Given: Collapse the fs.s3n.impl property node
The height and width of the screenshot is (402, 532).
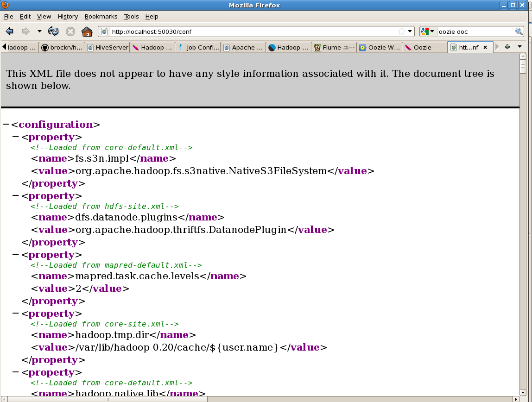Looking at the screenshot, I should (16, 137).
